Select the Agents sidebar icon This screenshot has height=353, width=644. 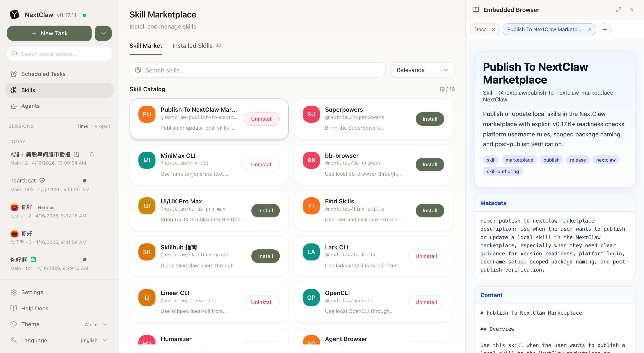pyautogui.click(x=14, y=106)
